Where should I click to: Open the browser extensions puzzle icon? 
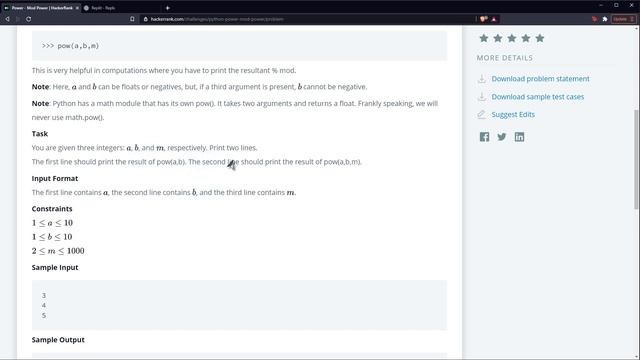(x=605, y=19)
